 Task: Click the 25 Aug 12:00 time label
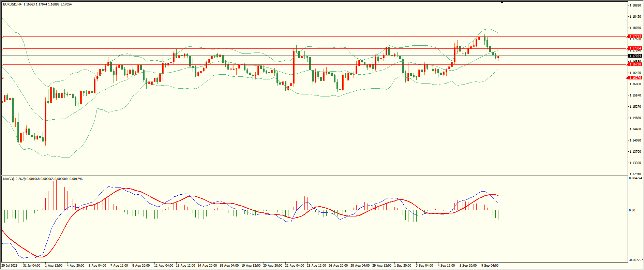tap(316, 266)
